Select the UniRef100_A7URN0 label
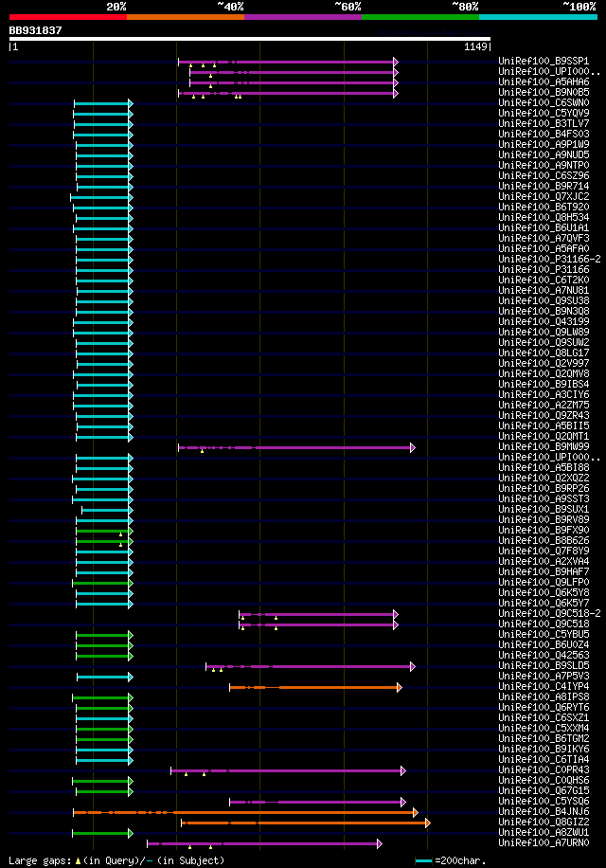This screenshot has width=606, height=868. coord(544,843)
